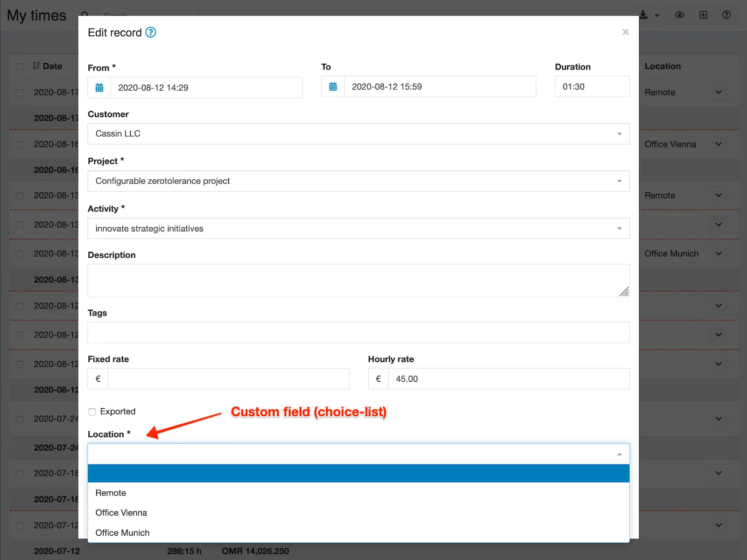Click the From date-time field

(x=206, y=88)
